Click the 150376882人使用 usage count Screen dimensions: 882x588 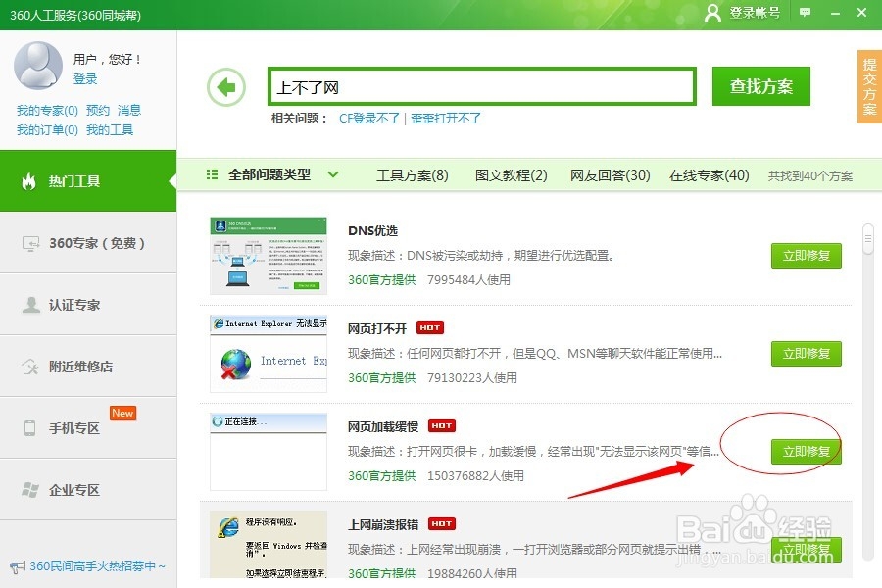pos(475,475)
